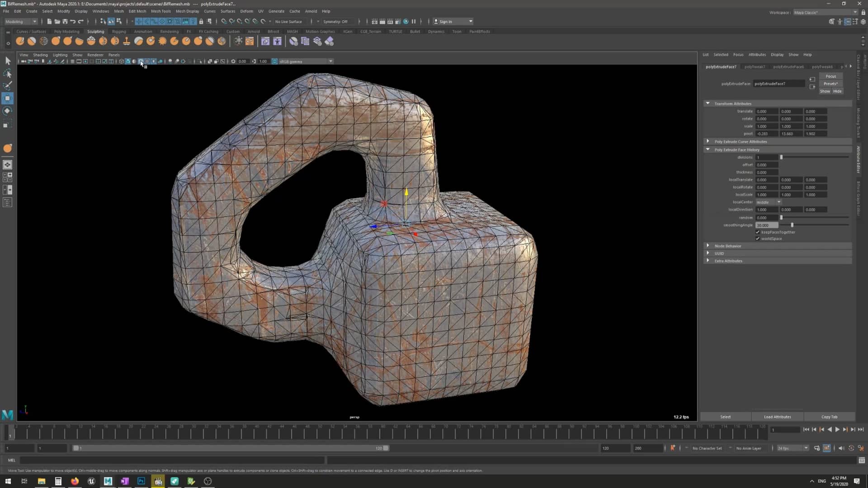Switch to the polyTweak7 tab in Attribute Editor
The width and height of the screenshot is (868, 488).
755,66
